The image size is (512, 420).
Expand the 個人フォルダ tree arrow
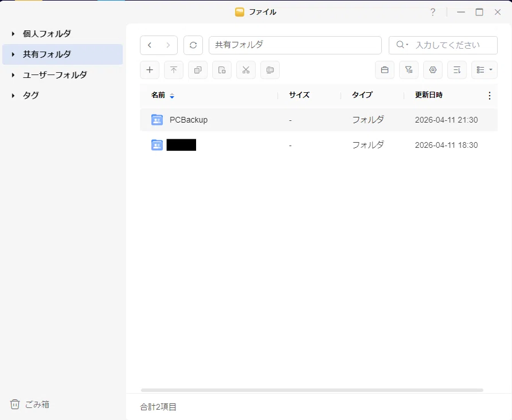coord(13,34)
